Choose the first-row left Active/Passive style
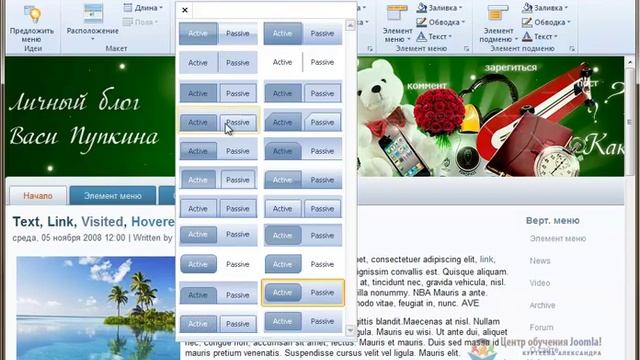640x360 pixels. point(218,33)
